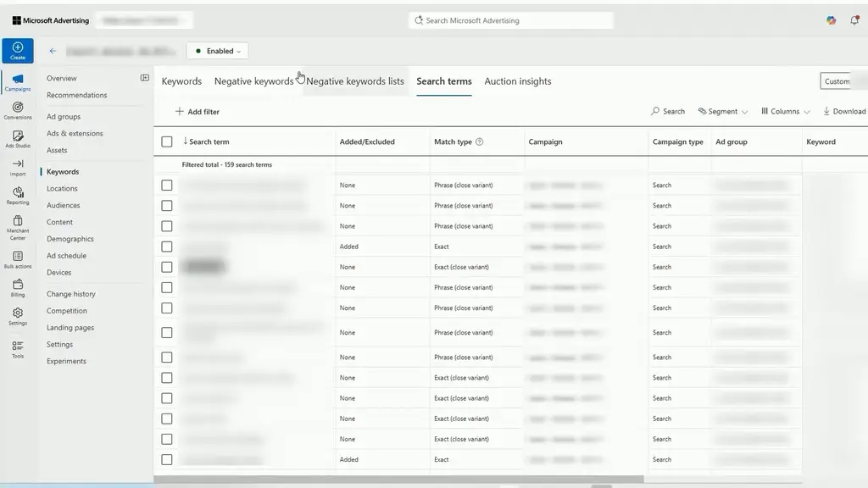Expand the Columns dropdown
868x488 pixels.
pos(786,111)
